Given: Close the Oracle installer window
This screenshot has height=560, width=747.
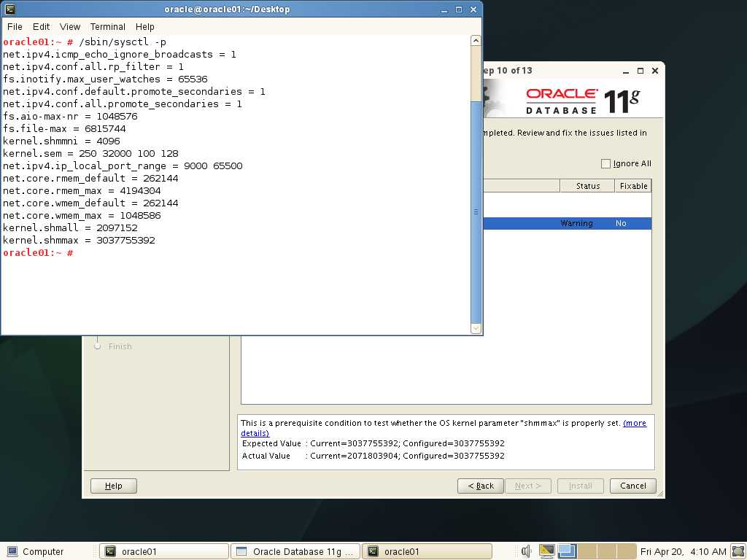Looking at the screenshot, I should 655,71.
